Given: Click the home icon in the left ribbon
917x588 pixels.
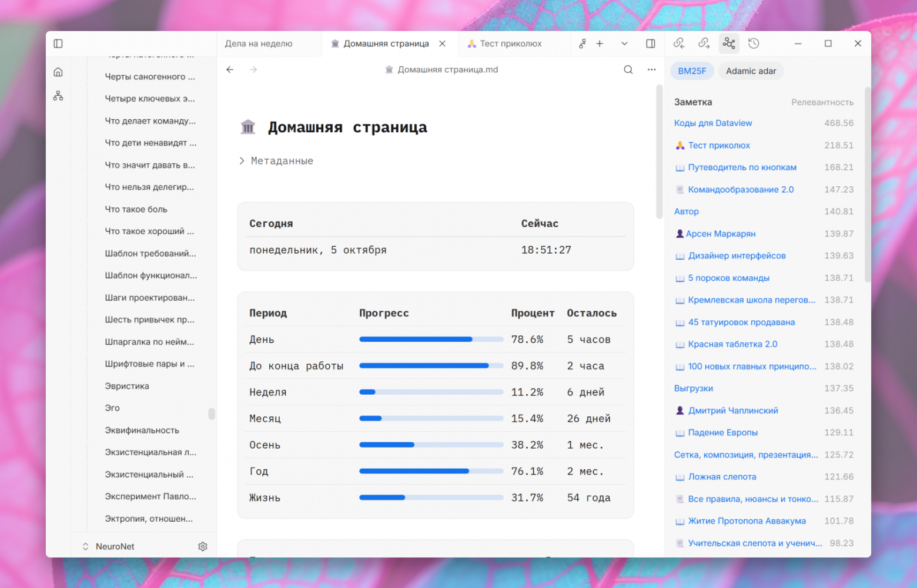Looking at the screenshot, I should [58, 72].
